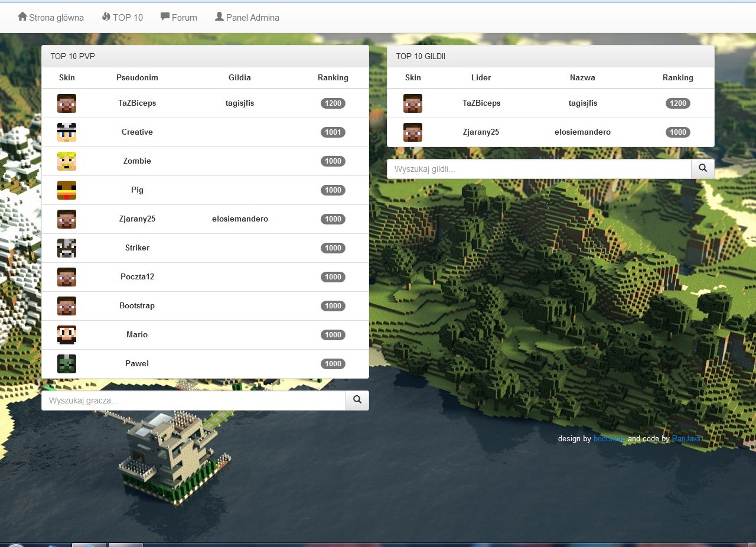Click Ranking header in PVP table
The image size is (756, 547).
click(333, 77)
